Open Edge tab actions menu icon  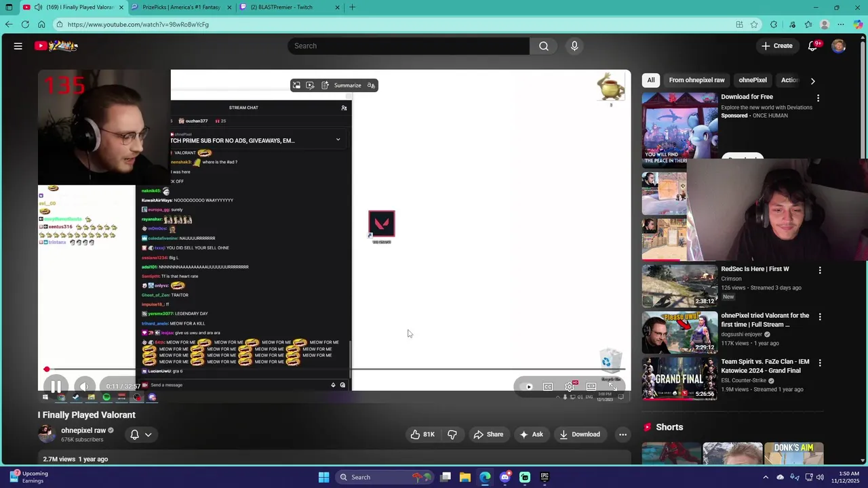pyautogui.click(x=9, y=7)
